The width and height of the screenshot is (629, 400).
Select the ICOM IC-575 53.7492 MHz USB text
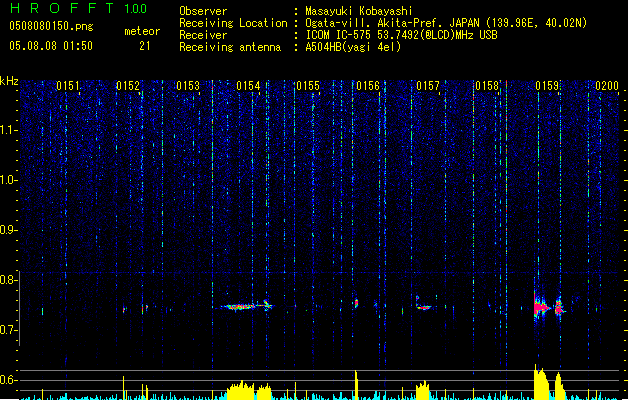[401, 35]
